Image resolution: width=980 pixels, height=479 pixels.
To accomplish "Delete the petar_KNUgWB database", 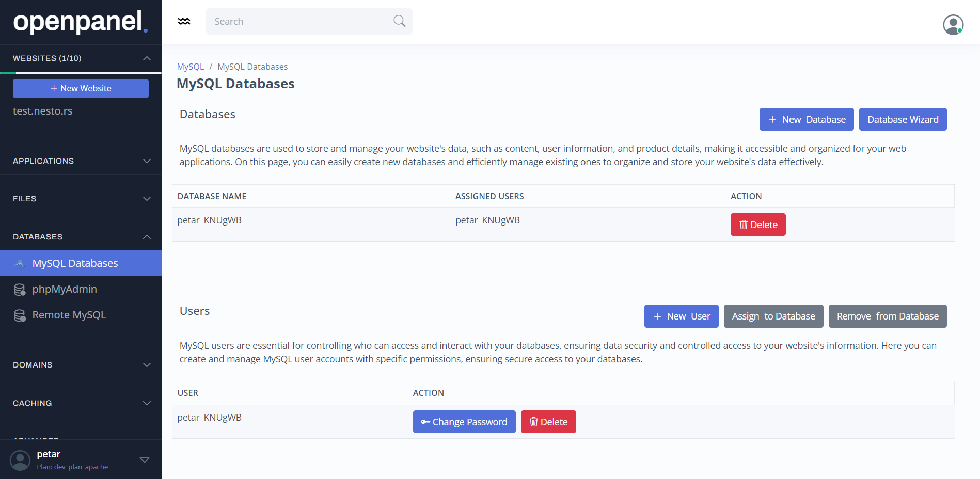I will click(x=757, y=225).
